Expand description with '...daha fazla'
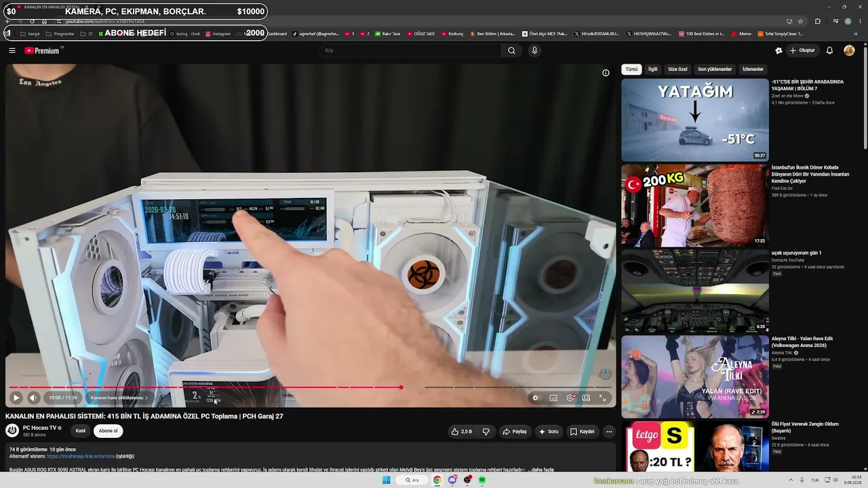 (540, 470)
